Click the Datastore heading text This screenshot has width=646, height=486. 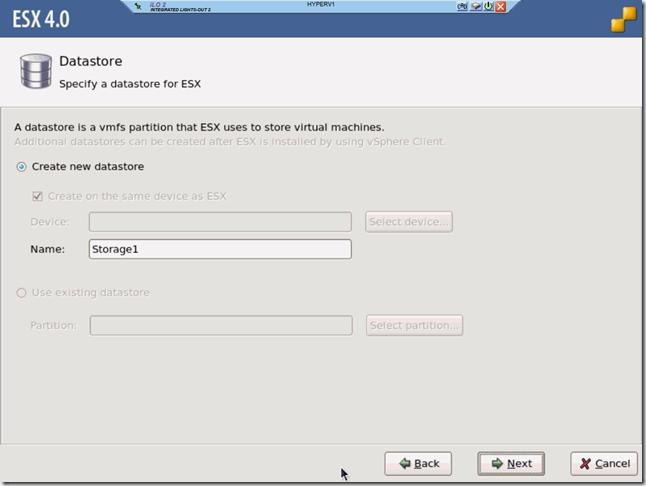tap(91, 61)
